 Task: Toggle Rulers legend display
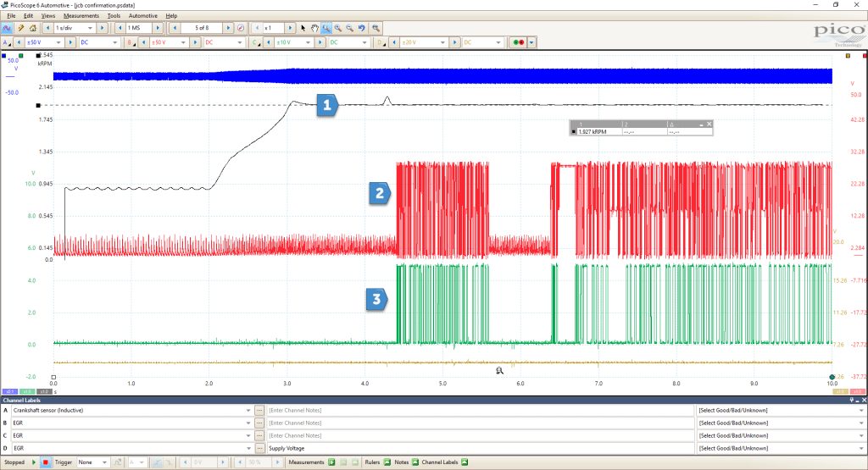pyautogui.click(x=387, y=462)
